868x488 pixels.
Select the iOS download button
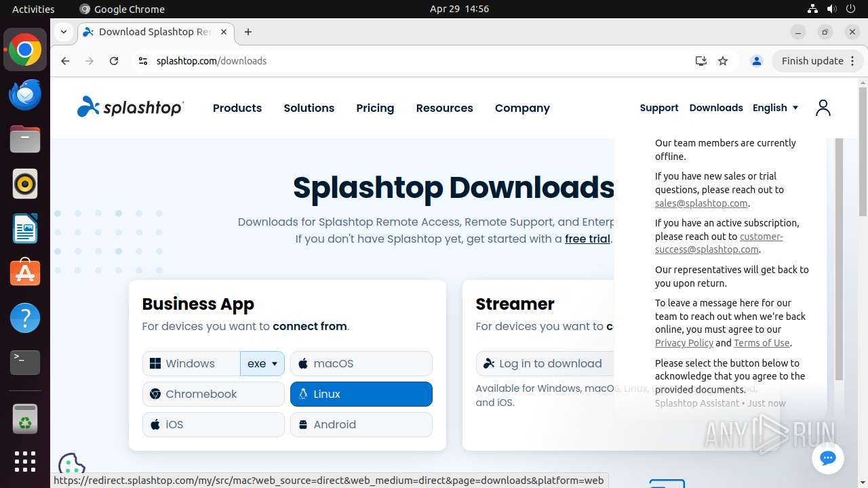pos(214,424)
